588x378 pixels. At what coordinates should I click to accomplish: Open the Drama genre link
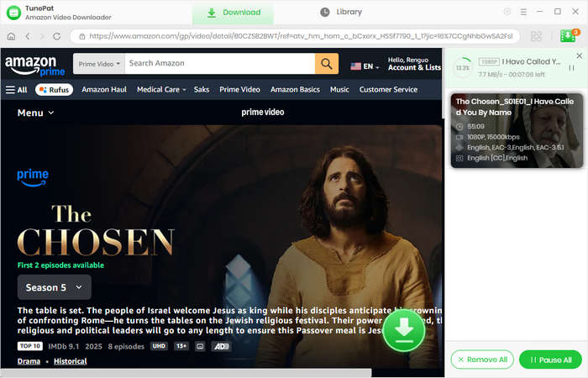(29, 361)
